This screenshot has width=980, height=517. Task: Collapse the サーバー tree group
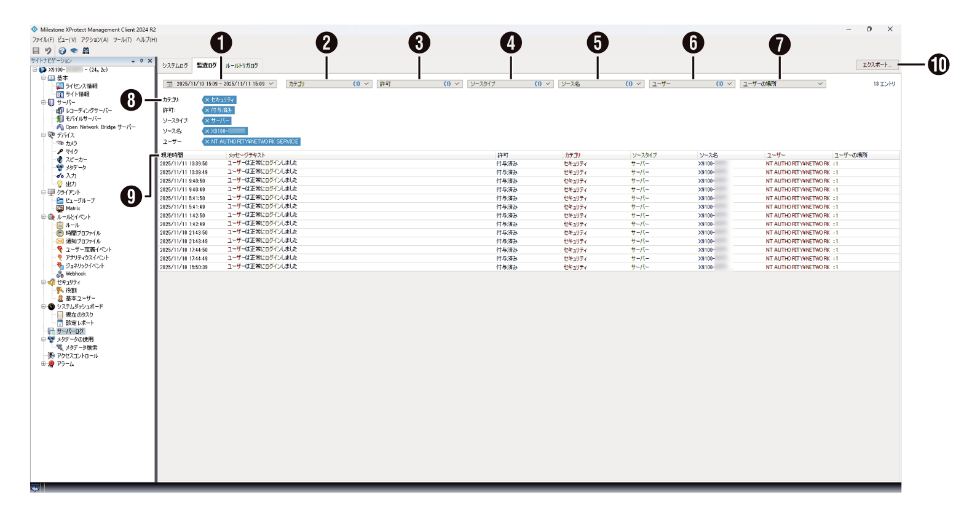point(43,103)
